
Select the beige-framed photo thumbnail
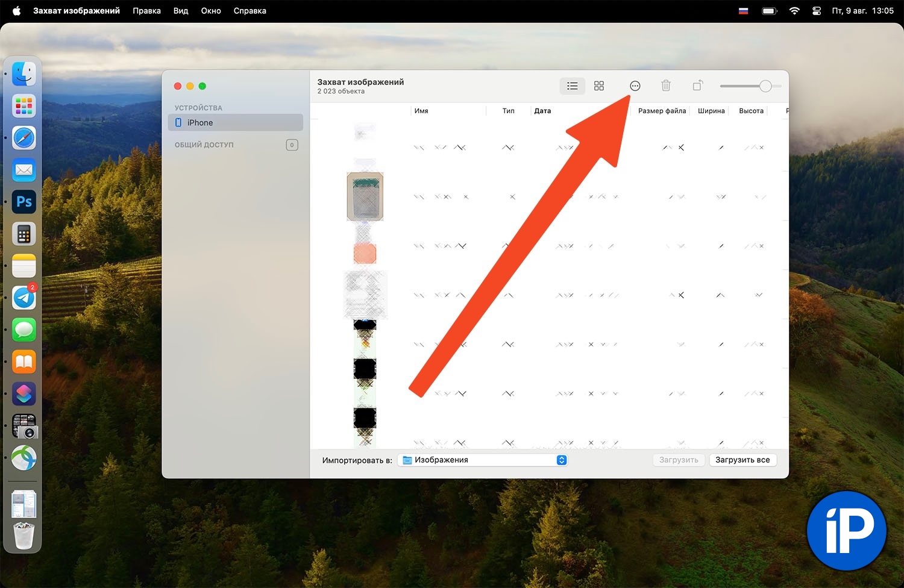click(x=365, y=196)
